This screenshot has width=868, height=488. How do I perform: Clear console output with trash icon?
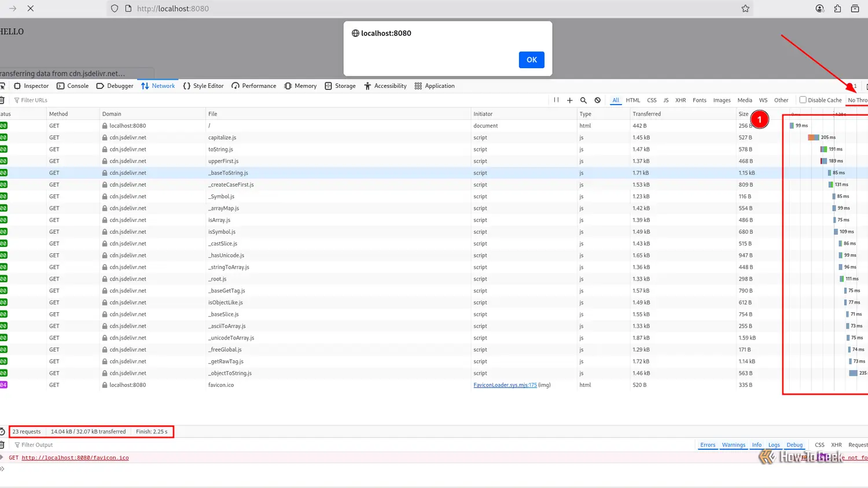tap(2, 445)
